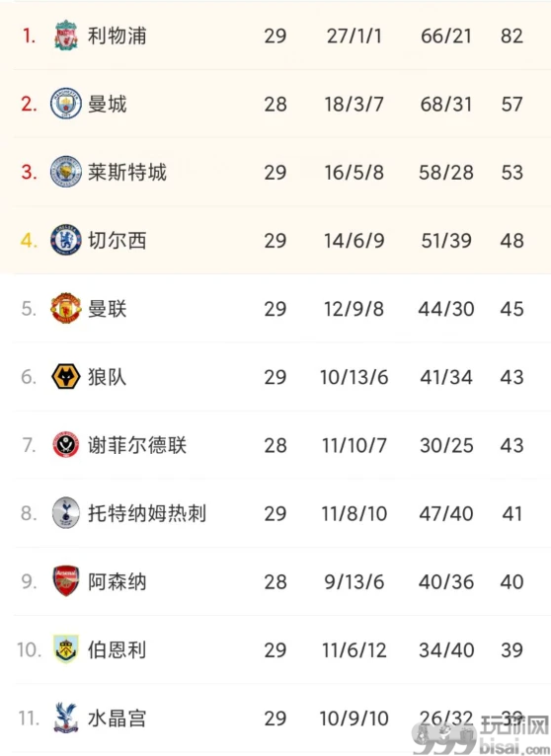The height and width of the screenshot is (756, 551).
Task: Select the Wolves wolf-head logo
Action: [66, 377]
